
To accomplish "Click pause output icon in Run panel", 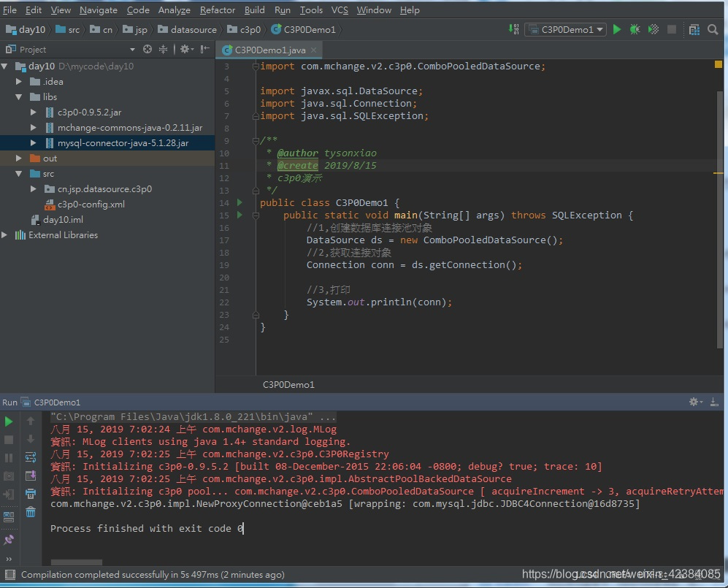I will [x=8, y=458].
